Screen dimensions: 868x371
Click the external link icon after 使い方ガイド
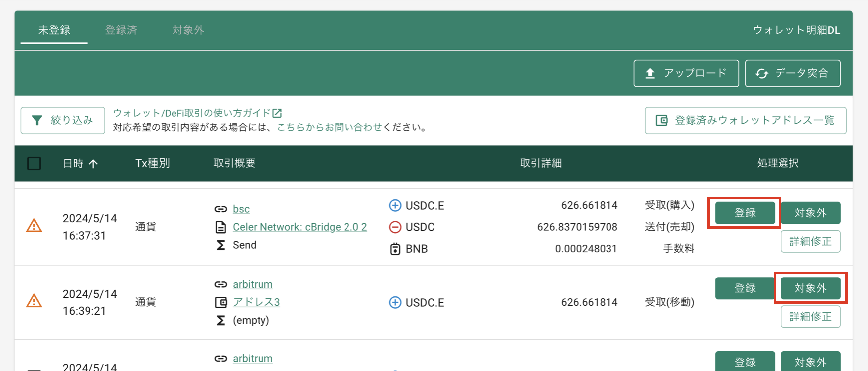pyautogui.click(x=277, y=113)
